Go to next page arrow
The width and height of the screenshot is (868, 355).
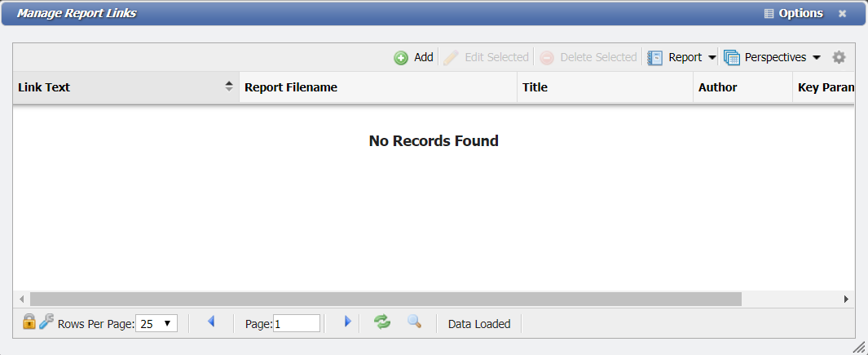347,322
